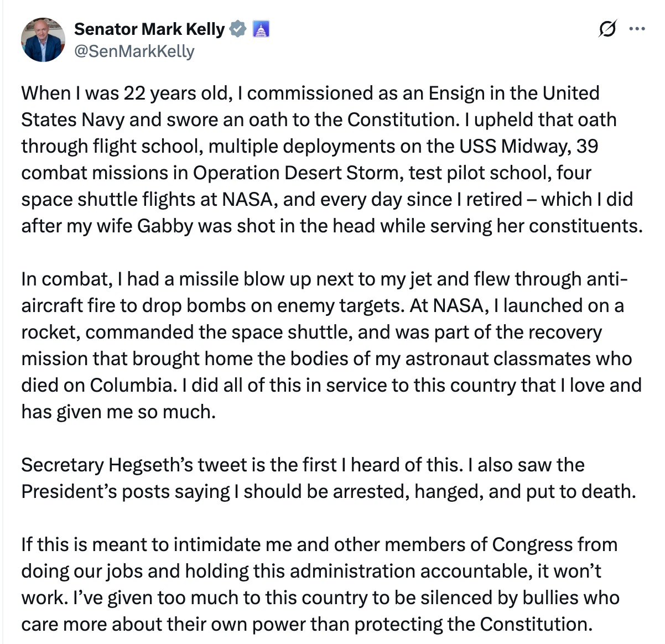The height and width of the screenshot is (644, 665).
Task: Open the @SenMarkKelly handle link
Action: pyautogui.click(x=134, y=51)
